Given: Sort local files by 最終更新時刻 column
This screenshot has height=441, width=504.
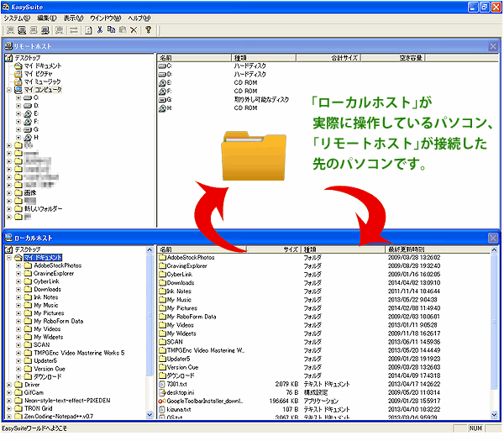Looking at the screenshot, I should [x=406, y=249].
